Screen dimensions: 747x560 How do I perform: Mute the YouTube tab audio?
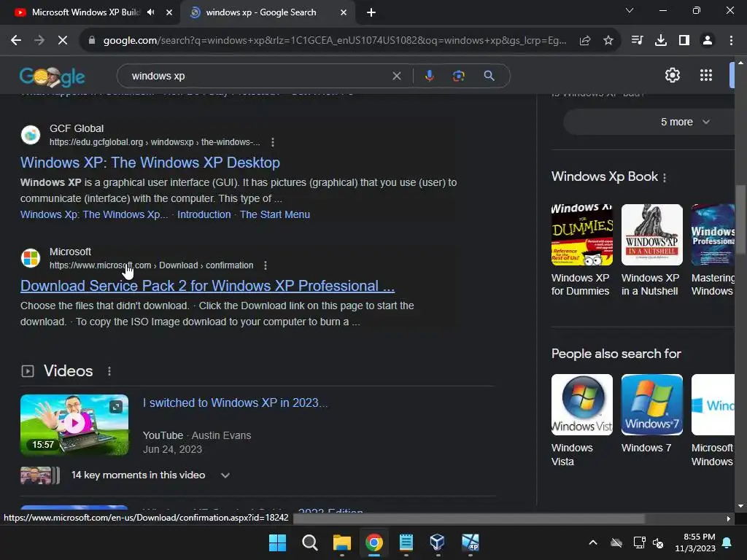[x=151, y=12]
